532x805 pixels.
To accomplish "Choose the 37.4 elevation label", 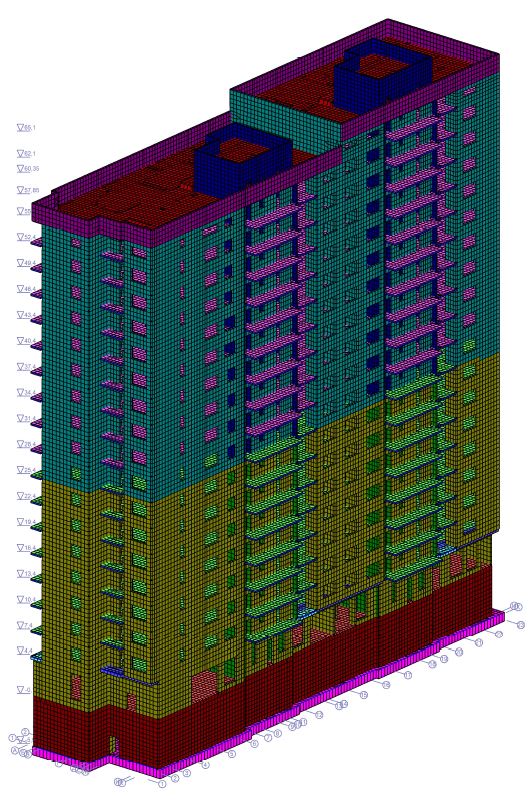I will tap(26, 367).
